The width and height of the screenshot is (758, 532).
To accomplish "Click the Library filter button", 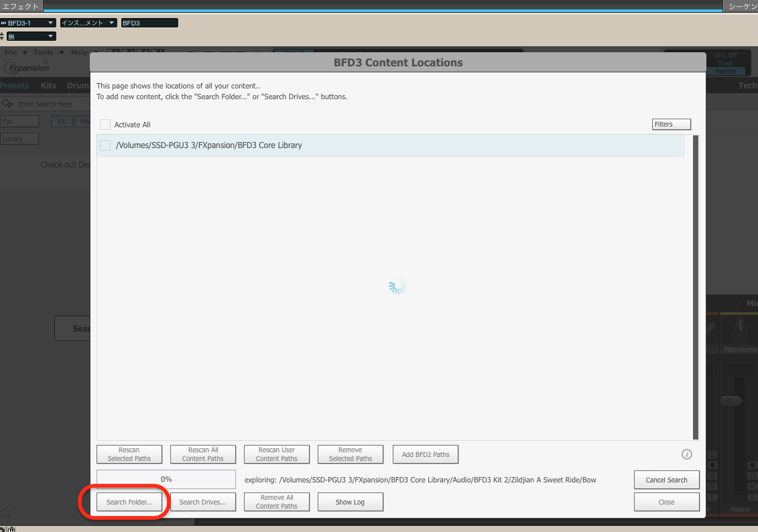I will click(x=19, y=139).
